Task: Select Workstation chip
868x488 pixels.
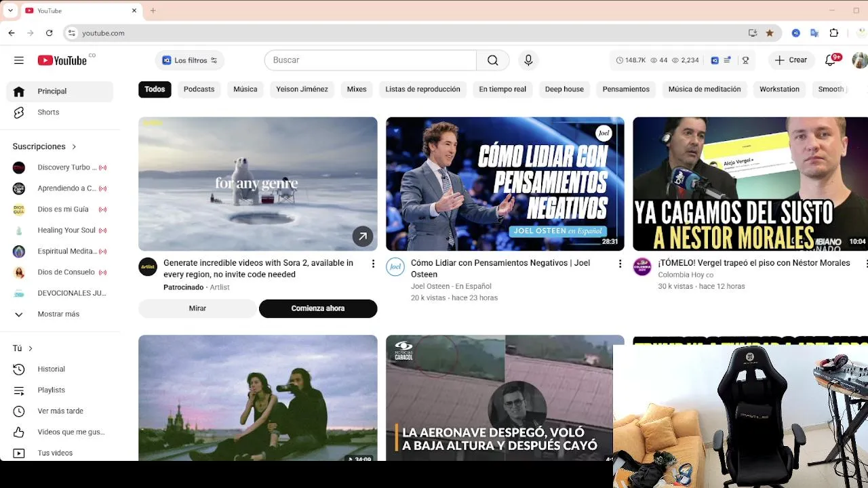Action: pos(779,89)
